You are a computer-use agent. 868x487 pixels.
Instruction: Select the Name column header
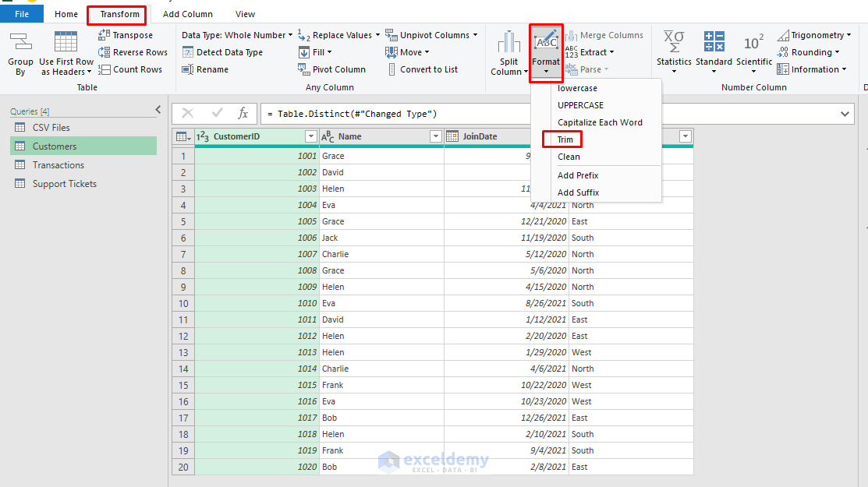point(381,136)
